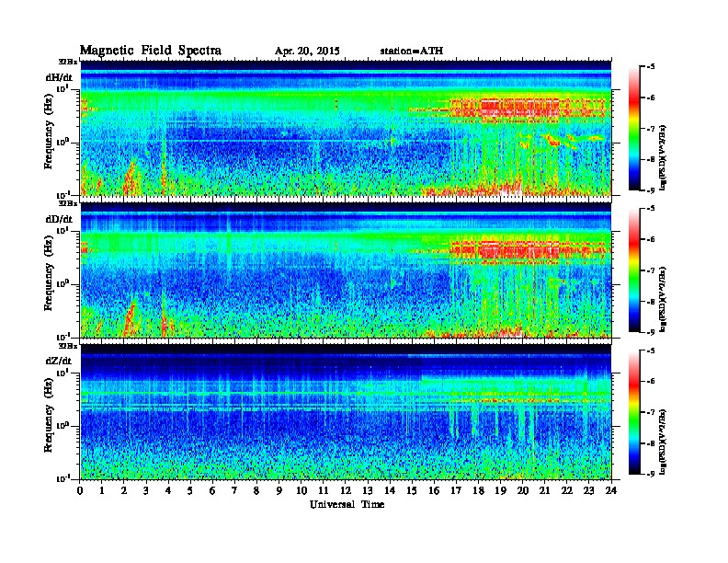The image size is (728, 563).
Task: Click hour 18 on the time axis
Action: (478, 490)
